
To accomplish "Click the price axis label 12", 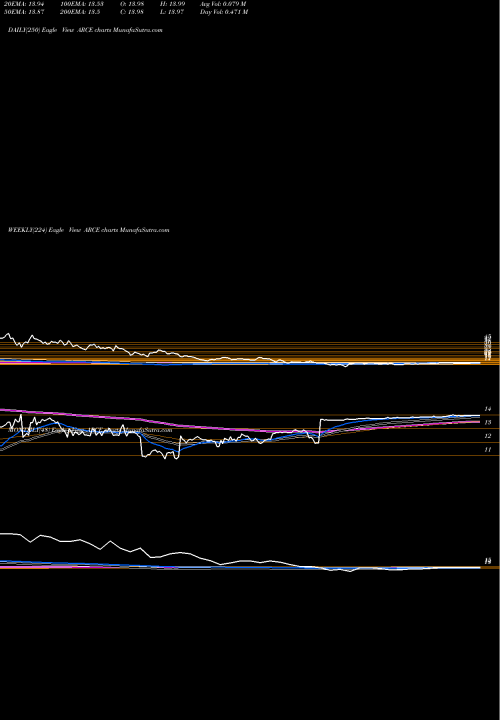I will pos(488,436).
